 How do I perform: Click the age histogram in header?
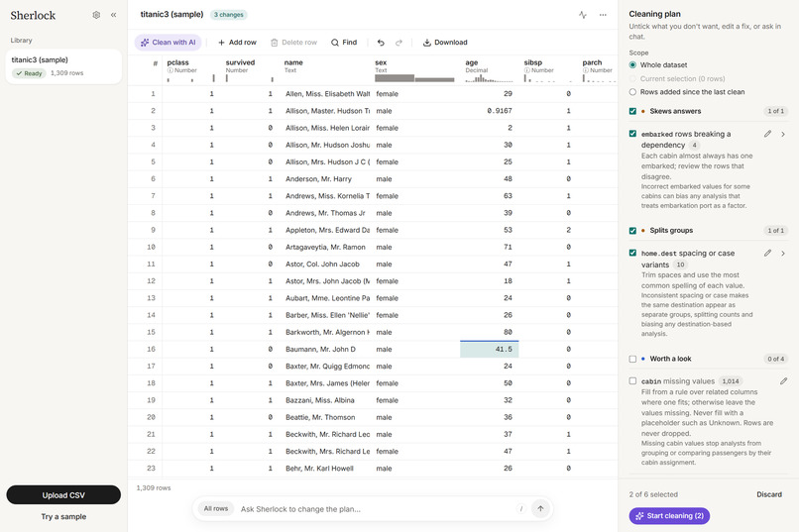coord(489,78)
